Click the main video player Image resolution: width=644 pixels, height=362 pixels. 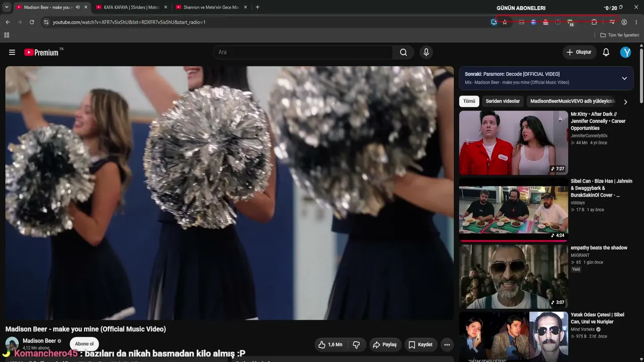[x=229, y=193]
